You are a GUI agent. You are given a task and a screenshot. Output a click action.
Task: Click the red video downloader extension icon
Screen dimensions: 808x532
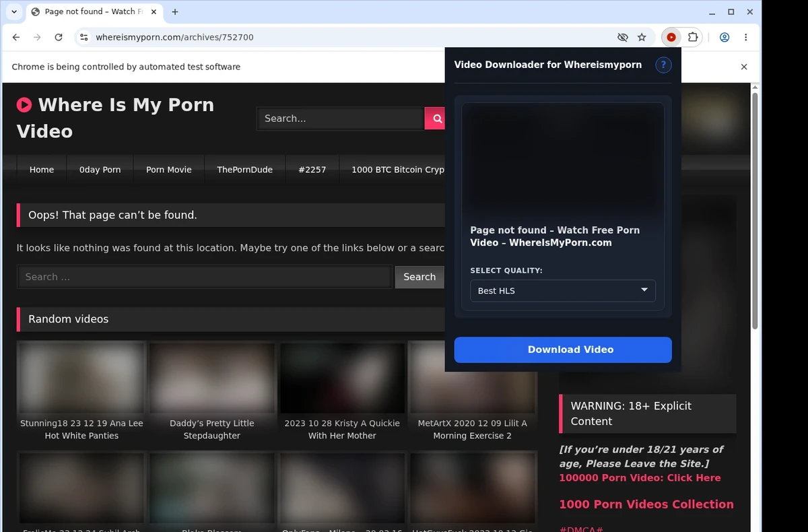pos(671,38)
